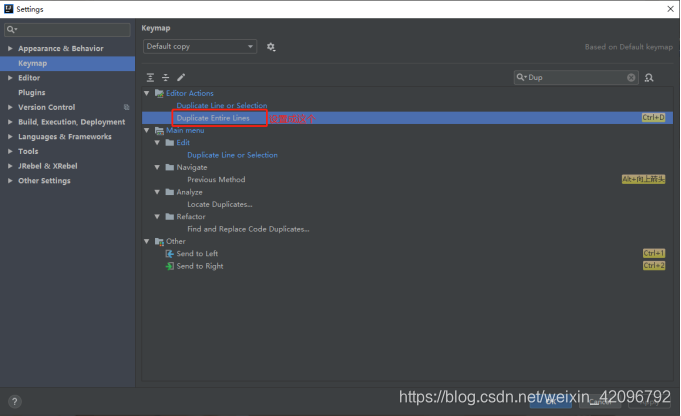Click the Version Control project-level icon
Image resolution: width=681 pixels, height=416 pixels.
126,107
